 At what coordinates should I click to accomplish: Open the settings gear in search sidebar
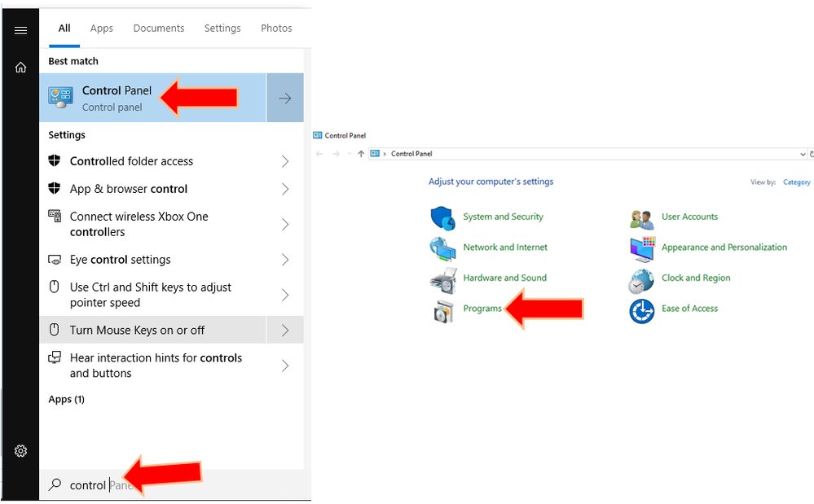point(20,450)
